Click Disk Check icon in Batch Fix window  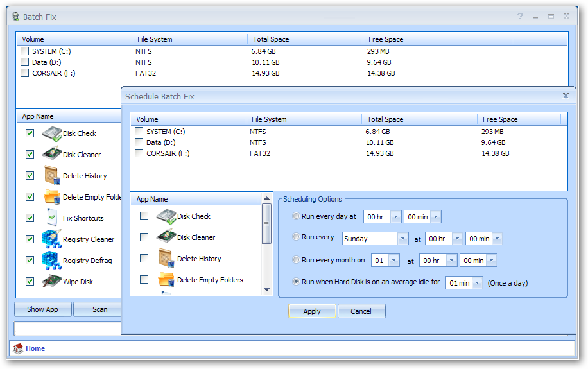coord(52,134)
